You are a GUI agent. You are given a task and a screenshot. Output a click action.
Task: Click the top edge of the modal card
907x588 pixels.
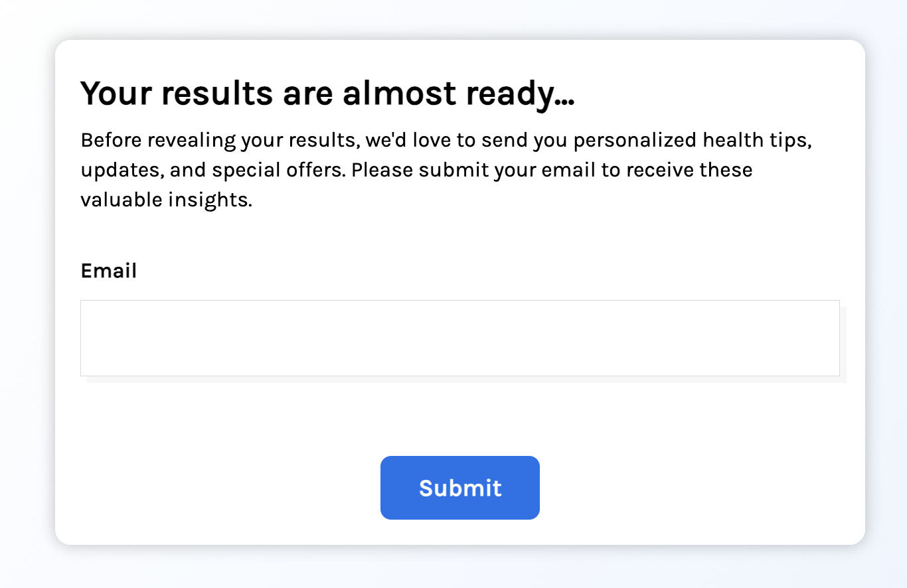point(459,40)
